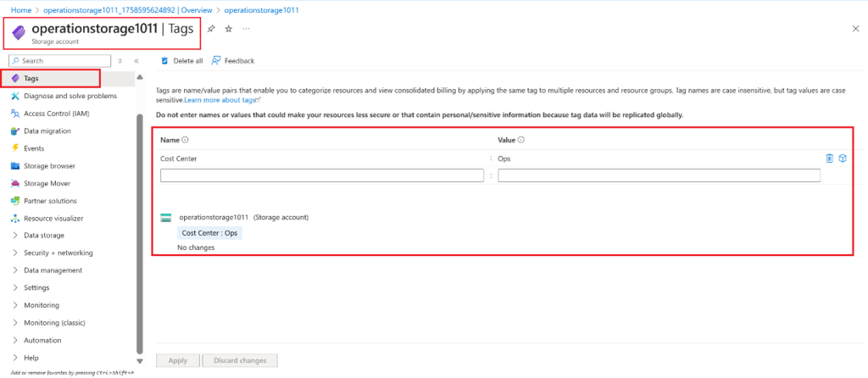Click the empty tag Value input field

tap(659, 176)
